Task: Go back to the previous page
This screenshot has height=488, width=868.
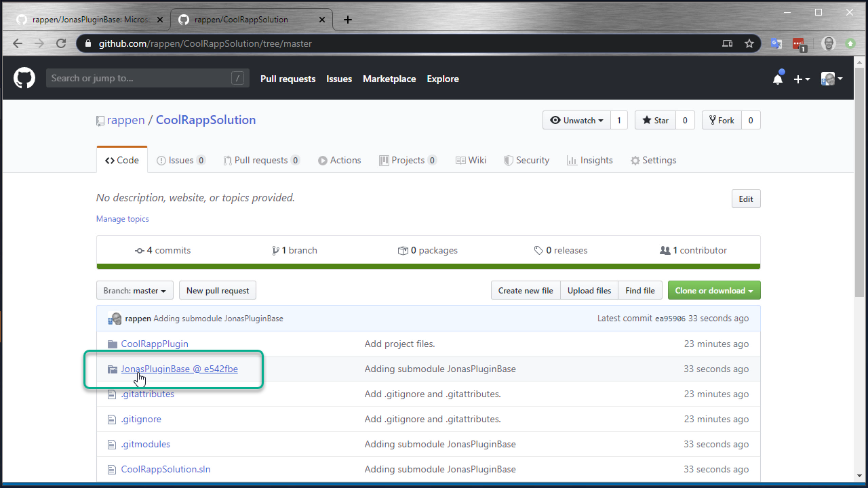Action: (18, 43)
